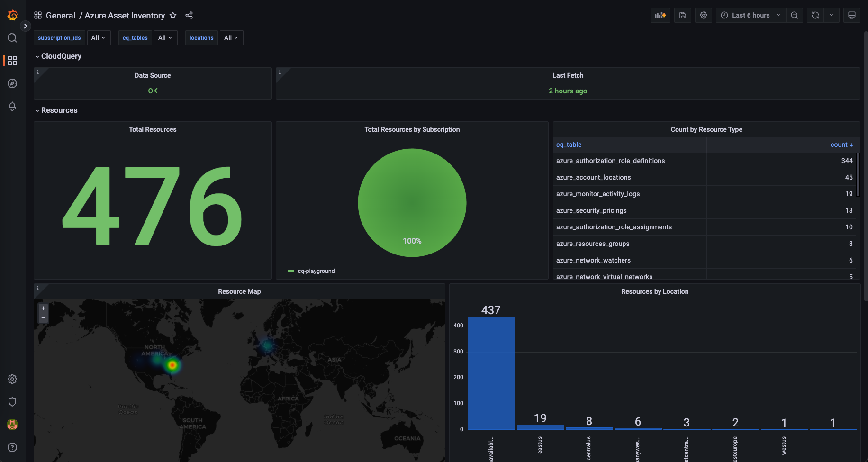Viewport: 868px width, 462px height.
Task: Open the cq_tables All dropdown
Action: (165, 38)
